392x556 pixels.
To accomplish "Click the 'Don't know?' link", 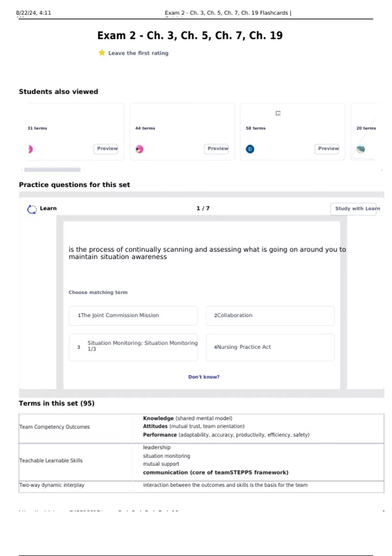I will pyautogui.click(x=204, y=377).
